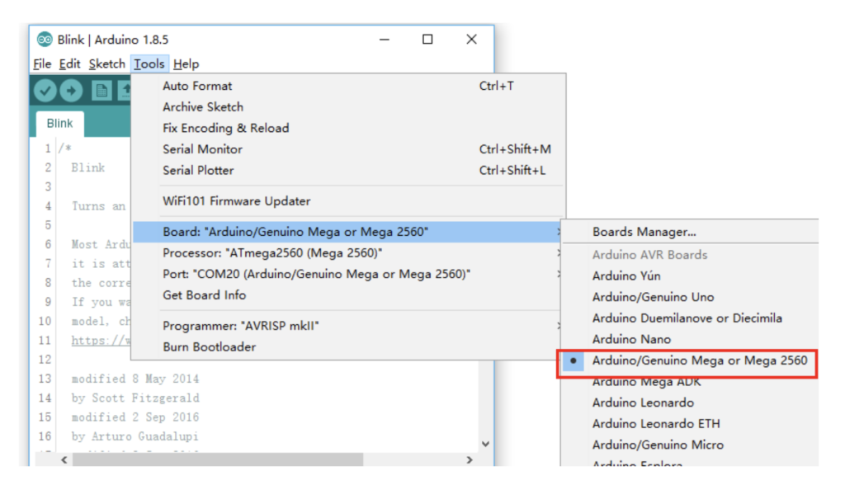Click the Tools menu

tap(149, 64)
